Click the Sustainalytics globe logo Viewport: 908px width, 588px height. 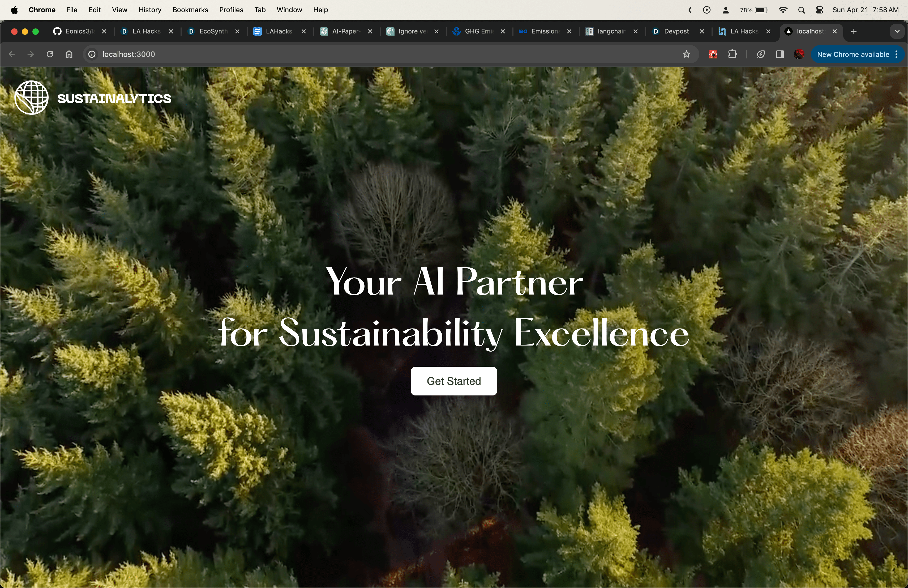coord(31,98)
